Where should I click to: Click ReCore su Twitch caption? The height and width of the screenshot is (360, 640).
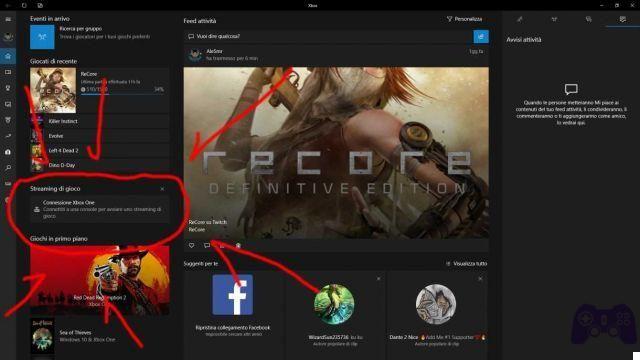pyautogui.click(x=207, y=222)
